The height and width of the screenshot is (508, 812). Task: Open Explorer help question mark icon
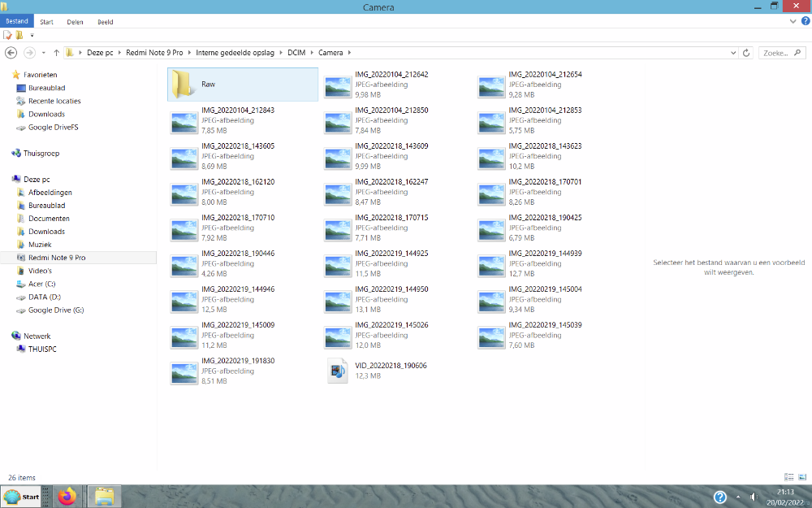click(804, 22)
